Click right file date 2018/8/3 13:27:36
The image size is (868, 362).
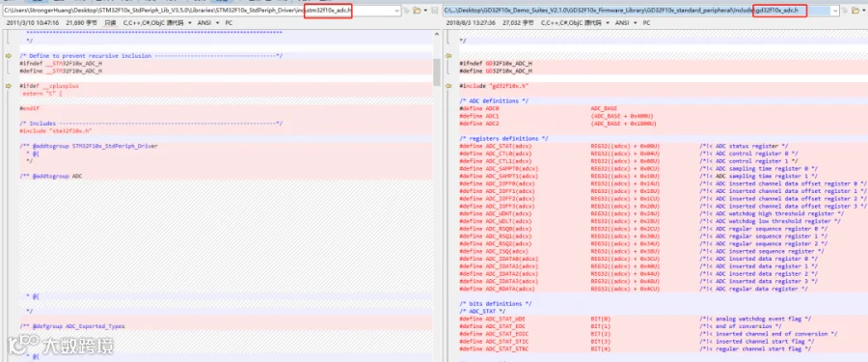471,23
